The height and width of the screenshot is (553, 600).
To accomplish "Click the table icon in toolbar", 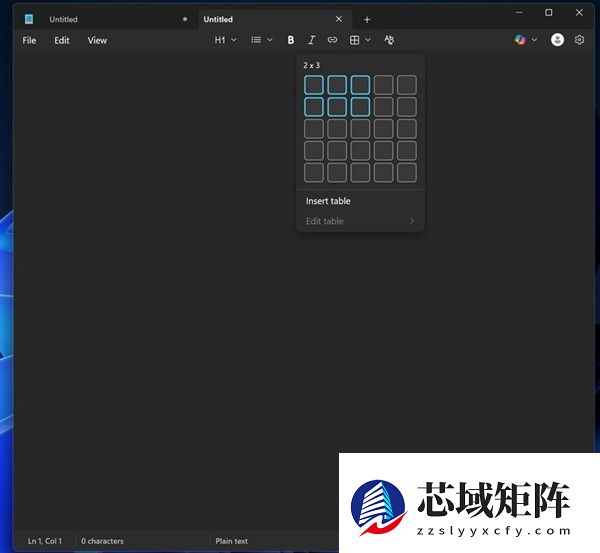I will point(354,40).
